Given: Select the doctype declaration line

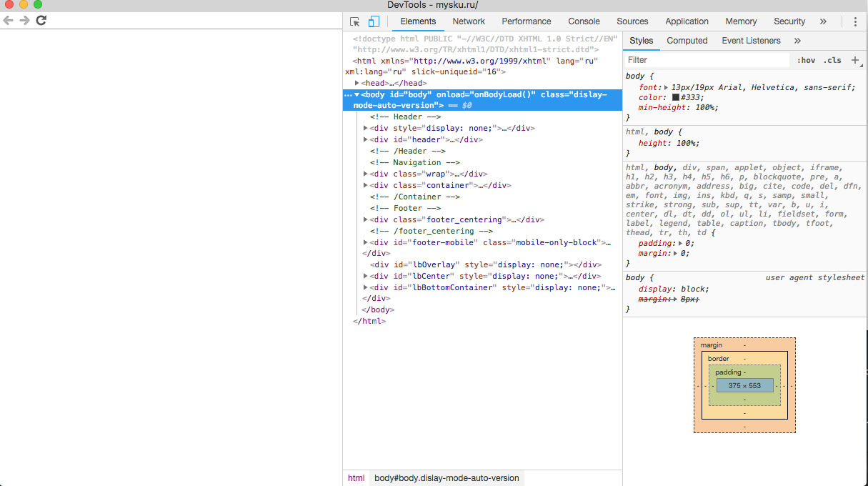Looking at the screenshot, I should 485,44.
